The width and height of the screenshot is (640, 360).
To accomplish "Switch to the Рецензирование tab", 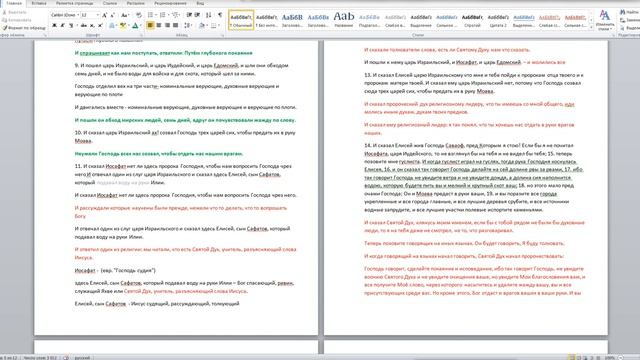I will coord(170,3).
